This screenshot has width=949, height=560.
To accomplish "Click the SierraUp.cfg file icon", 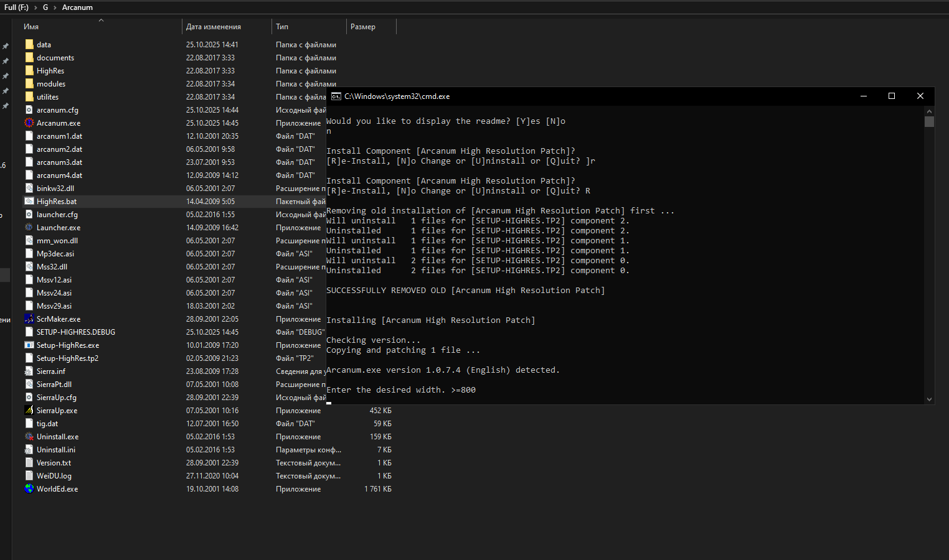I will coord(29,398).
